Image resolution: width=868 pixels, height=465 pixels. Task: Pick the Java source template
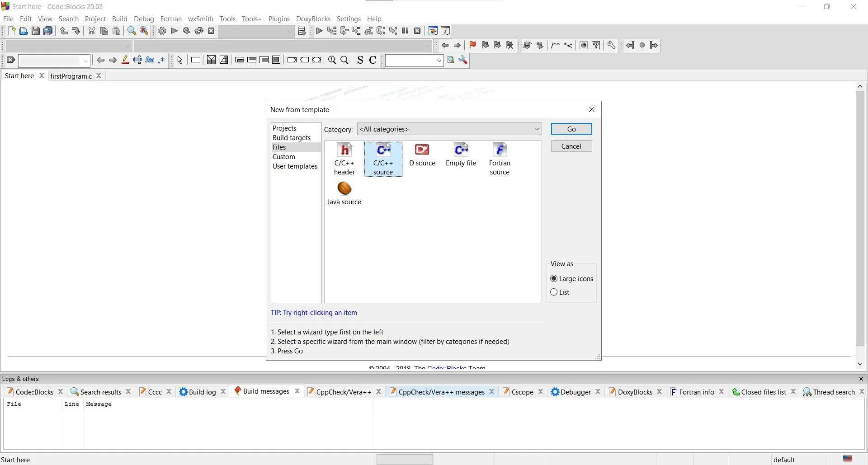pos(344,194)
